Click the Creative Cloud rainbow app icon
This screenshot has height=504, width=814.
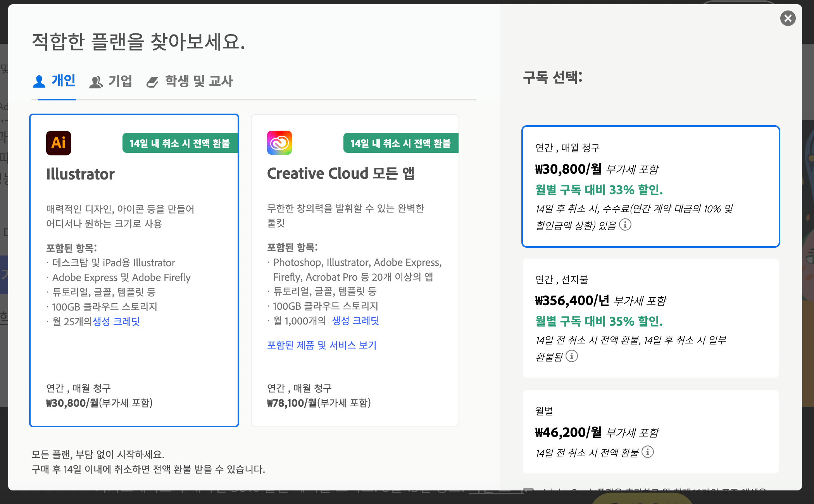click(279, 143)
